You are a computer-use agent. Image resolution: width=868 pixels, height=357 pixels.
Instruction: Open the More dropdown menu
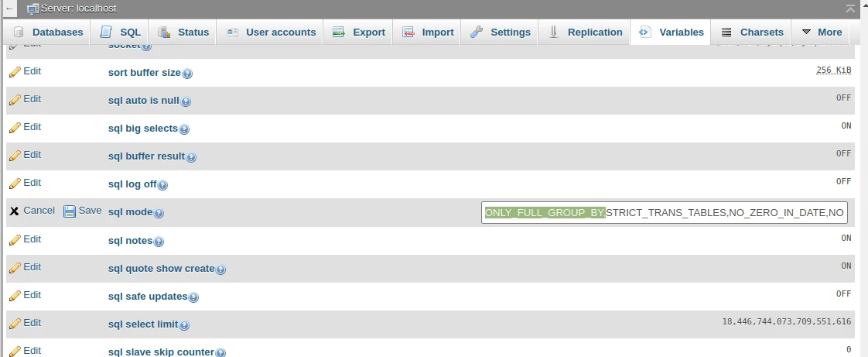point(821,32)
